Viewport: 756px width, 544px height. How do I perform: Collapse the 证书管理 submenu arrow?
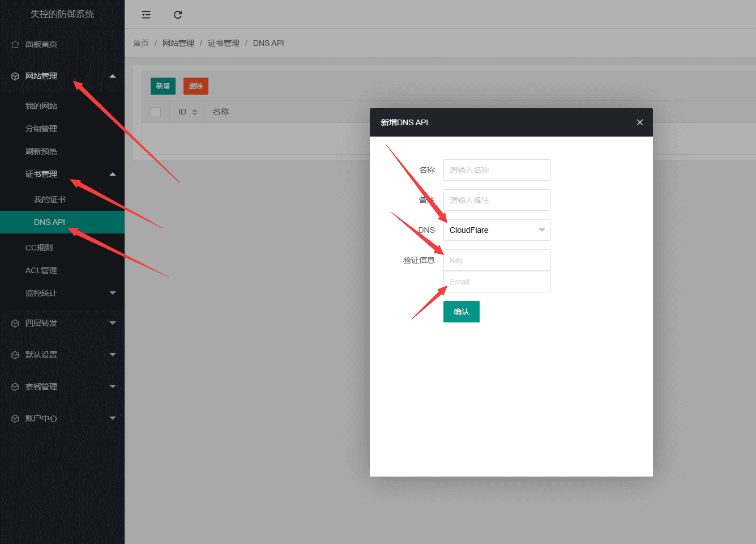[113, 174]
